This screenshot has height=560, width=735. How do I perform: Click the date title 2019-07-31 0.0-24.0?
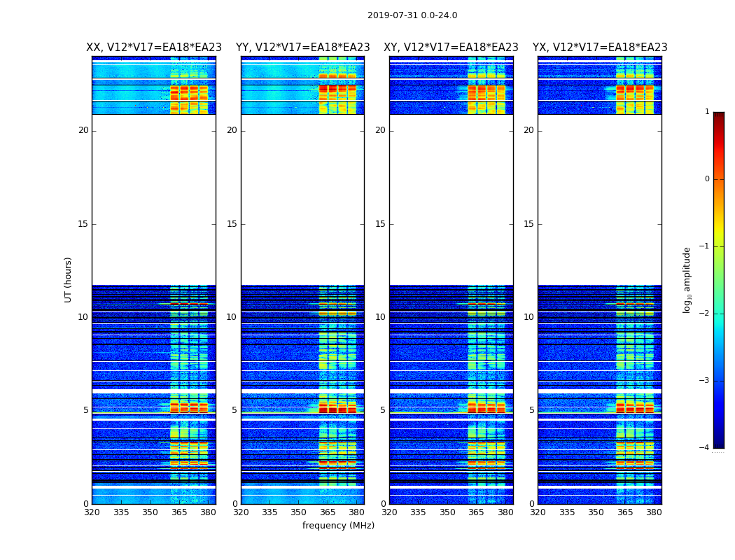click(x=412, y=15)
